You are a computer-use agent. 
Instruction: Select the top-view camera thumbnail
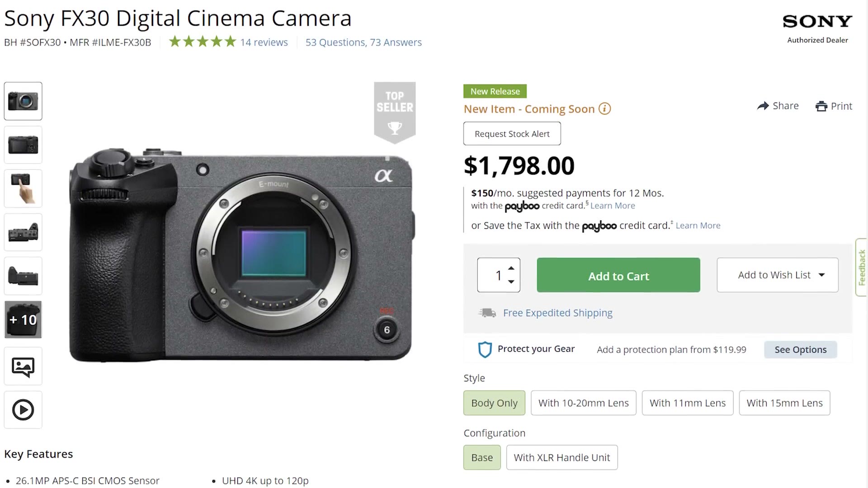[x=23, y=276]
